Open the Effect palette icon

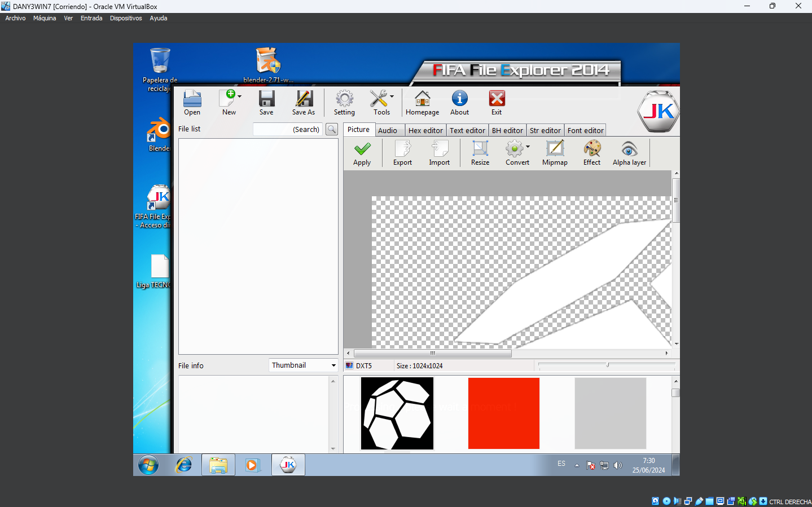click(x=592, y=149)
